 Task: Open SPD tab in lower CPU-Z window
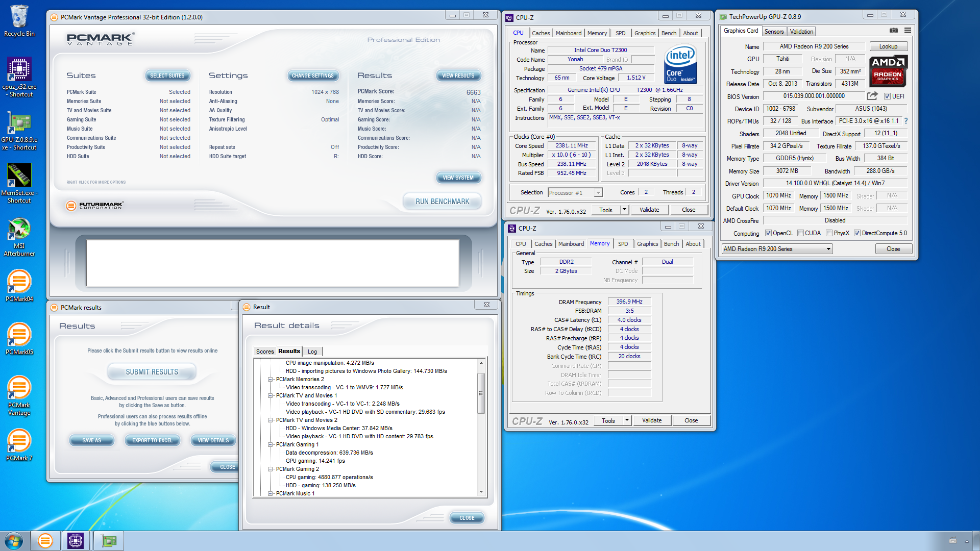click(623, 244)
